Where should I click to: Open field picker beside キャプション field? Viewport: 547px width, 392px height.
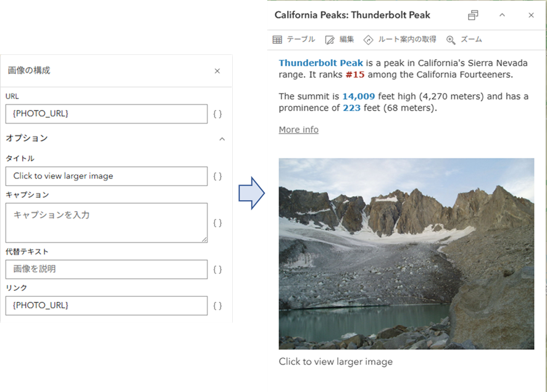click(x=217, y=223)
